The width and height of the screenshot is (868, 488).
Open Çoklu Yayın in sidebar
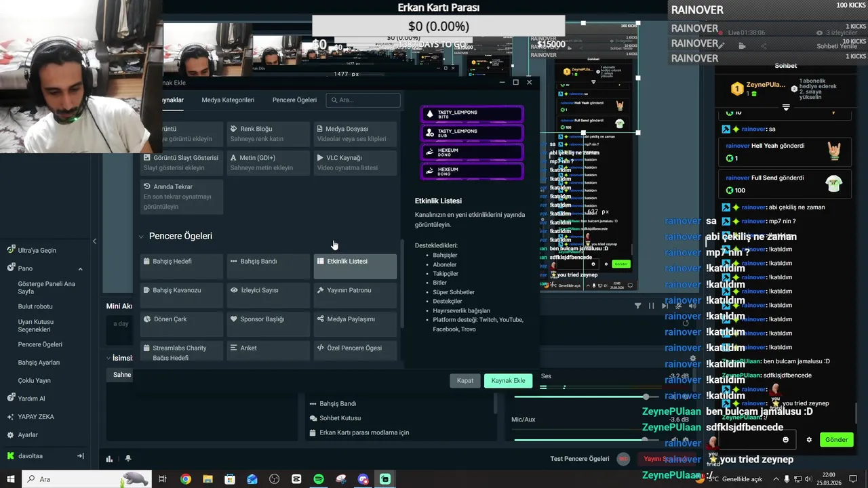point(34,381)
